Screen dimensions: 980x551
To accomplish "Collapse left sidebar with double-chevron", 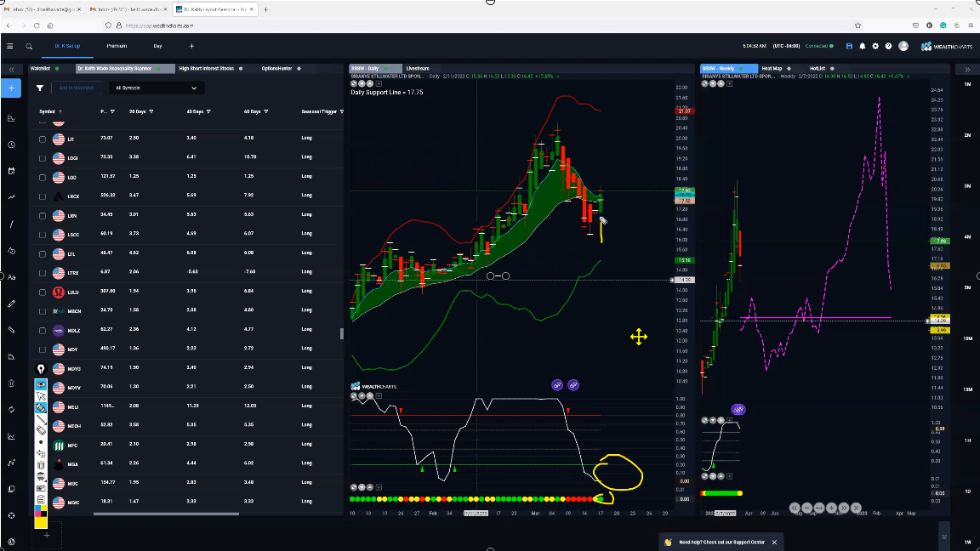I will coord(11,70).
